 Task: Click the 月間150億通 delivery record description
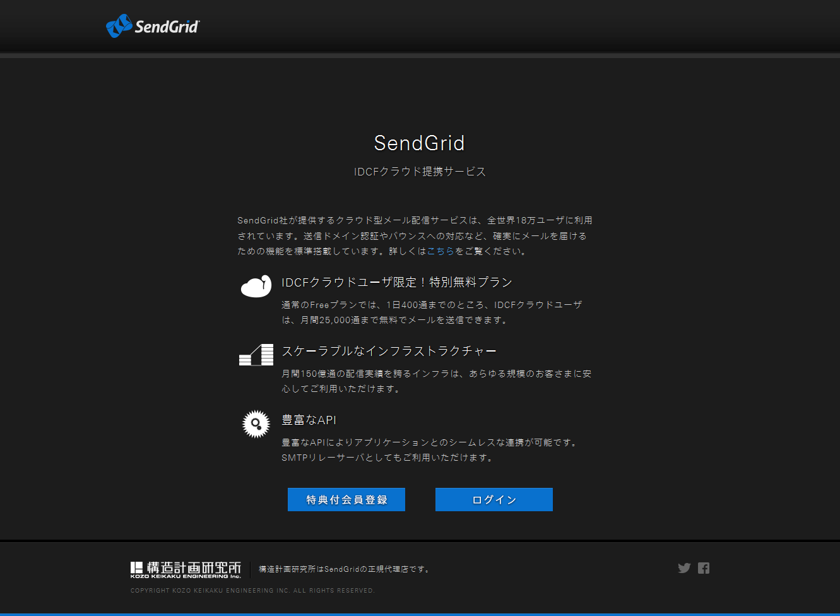pyautogui.click(x=436, y=381)
